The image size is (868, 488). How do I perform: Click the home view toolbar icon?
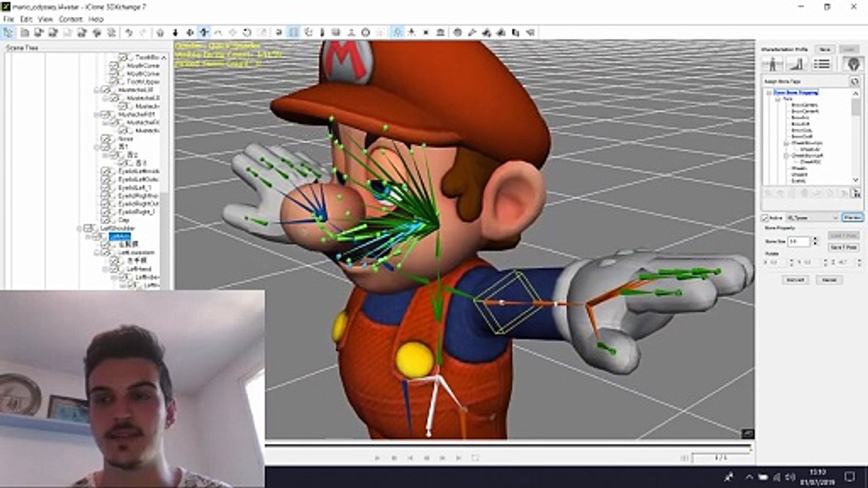point(160,33)
